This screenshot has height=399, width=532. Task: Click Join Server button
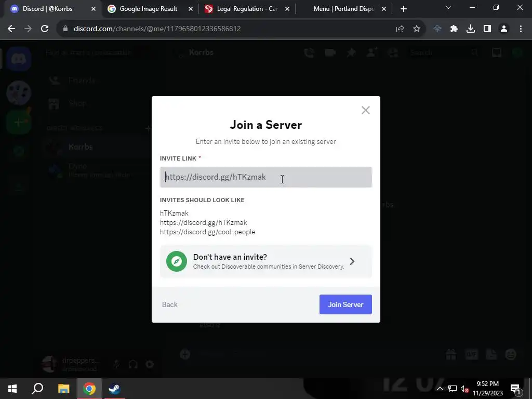click(x=345, y=304)
